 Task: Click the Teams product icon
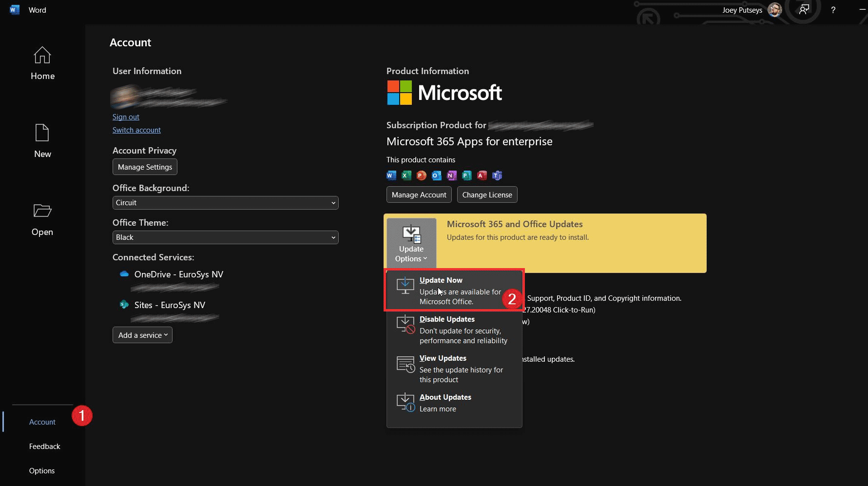click(497, 175)
